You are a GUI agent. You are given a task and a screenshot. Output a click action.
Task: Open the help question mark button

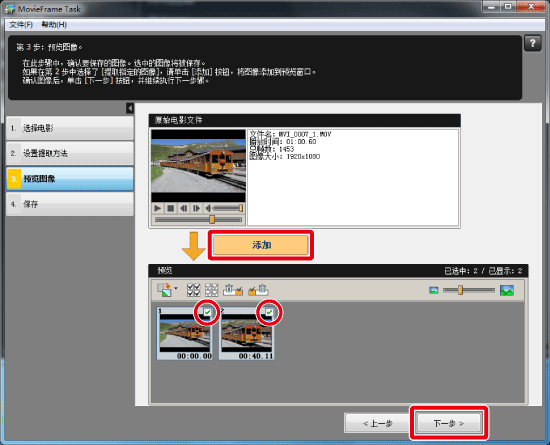coord(532,43)
